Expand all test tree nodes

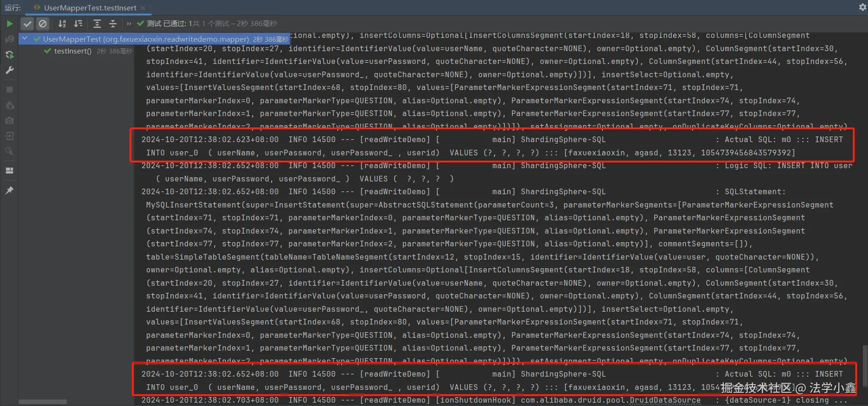(97, 24)
